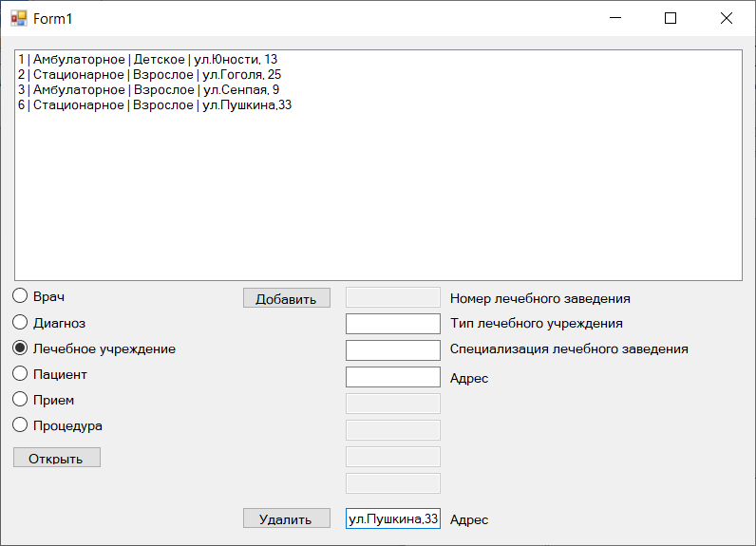The width and height of the screenshot is (756, 546).
Task: Close the Form1 window
Action: [727, 18]
